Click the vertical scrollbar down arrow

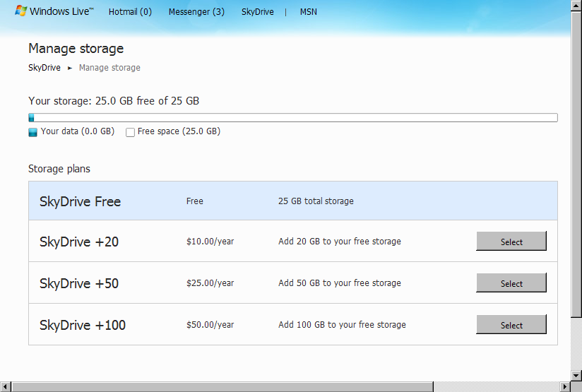[x=576, y=374]
